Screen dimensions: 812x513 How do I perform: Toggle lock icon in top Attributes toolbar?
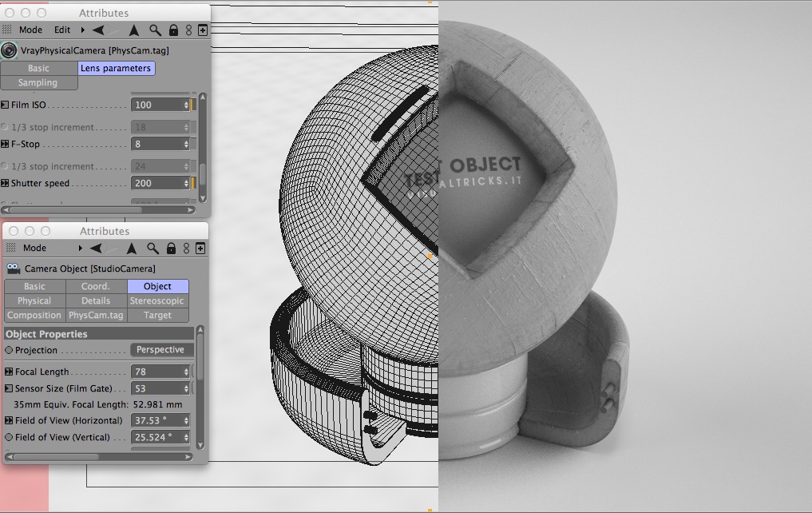173,30
